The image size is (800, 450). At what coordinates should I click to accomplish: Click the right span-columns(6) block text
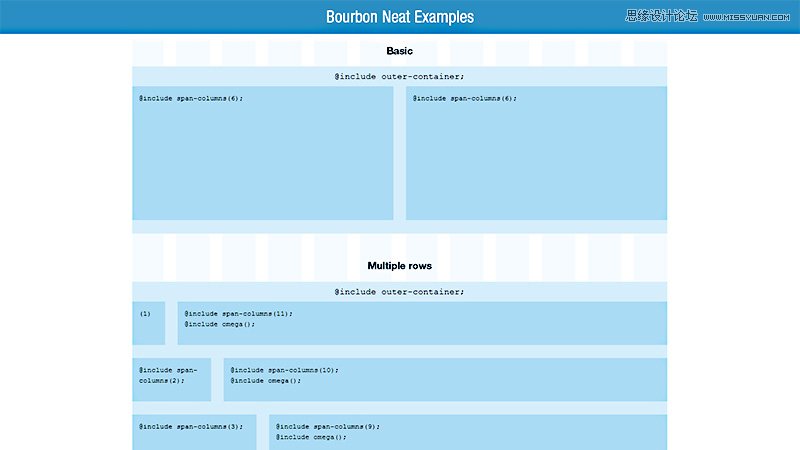coord(464,98)
